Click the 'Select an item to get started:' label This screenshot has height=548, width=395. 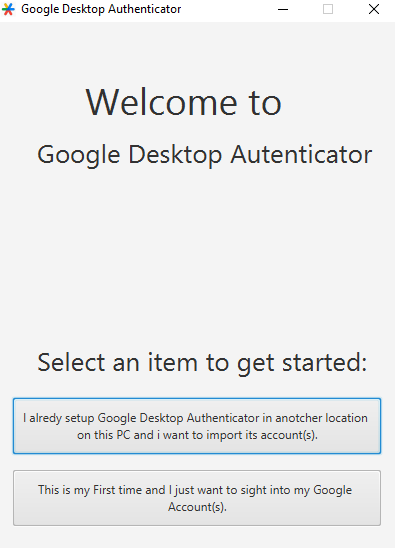[x=202, y=362]
